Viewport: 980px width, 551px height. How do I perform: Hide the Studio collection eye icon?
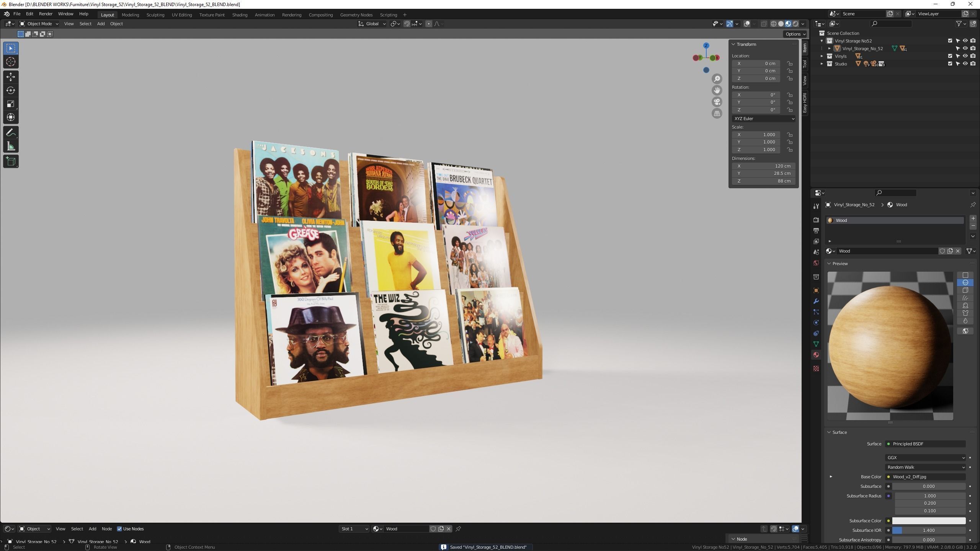965,64
